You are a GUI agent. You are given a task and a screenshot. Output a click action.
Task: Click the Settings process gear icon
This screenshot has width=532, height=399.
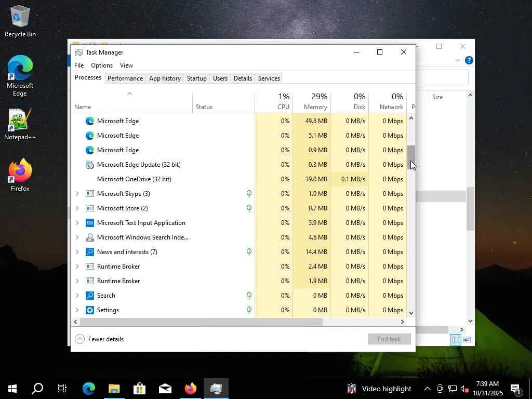(x=89, y=310)
